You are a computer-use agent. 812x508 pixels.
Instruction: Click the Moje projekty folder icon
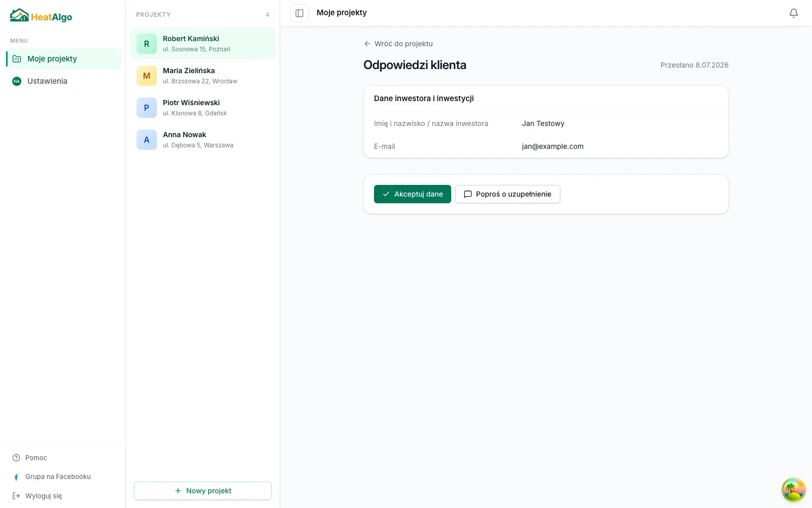click(x=17, y=59)
